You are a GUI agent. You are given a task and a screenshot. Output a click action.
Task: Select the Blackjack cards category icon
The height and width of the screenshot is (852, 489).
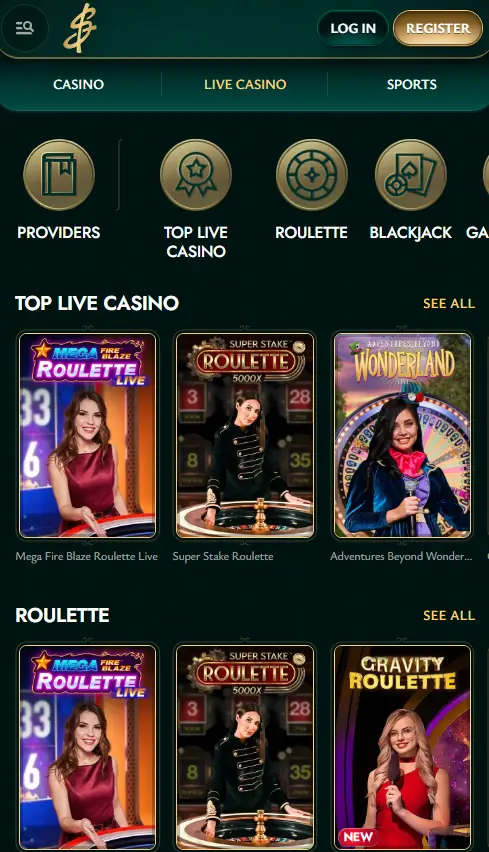(411, 175)
